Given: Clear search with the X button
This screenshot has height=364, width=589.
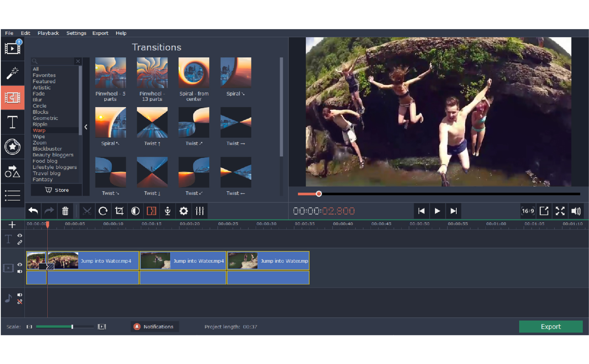Looking at the screenshot, I should 78,61.
